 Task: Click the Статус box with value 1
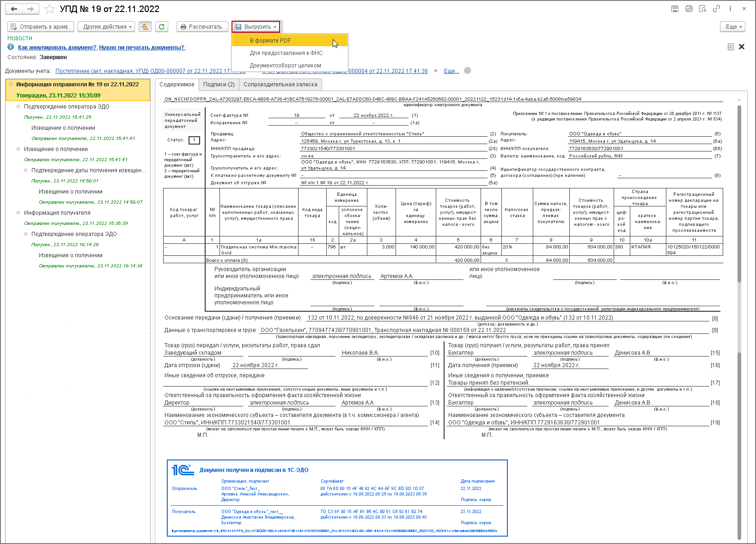[194, 140]
